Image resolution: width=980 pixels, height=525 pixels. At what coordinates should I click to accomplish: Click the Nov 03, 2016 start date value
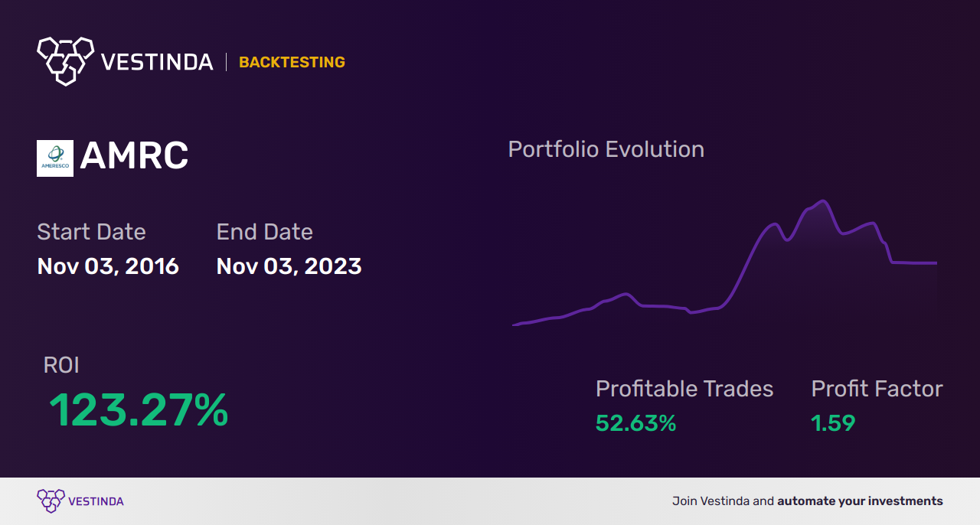coord(108,266)
